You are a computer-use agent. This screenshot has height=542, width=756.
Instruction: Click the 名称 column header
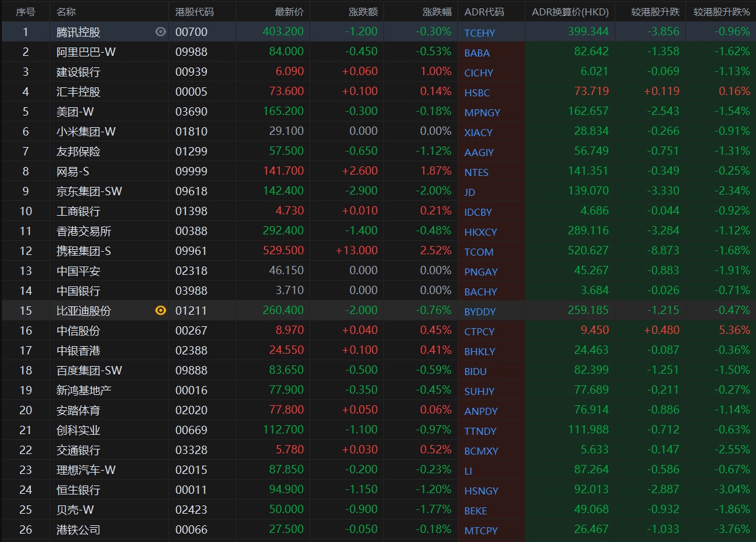pos(66,12)
